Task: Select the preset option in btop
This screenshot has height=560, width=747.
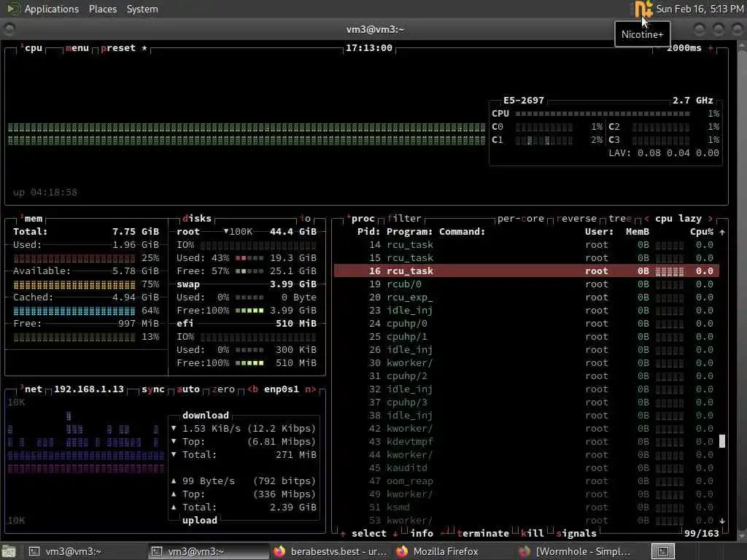Action: click(118, 48)
